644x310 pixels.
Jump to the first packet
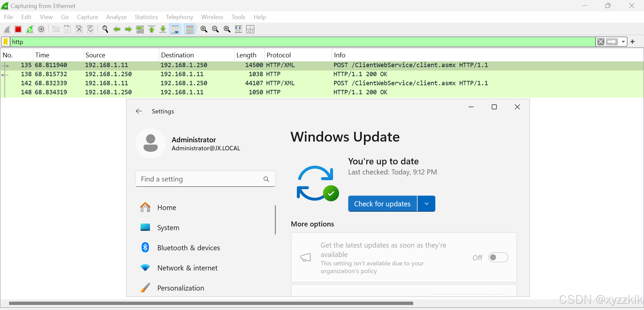click(x=152, y=30)
